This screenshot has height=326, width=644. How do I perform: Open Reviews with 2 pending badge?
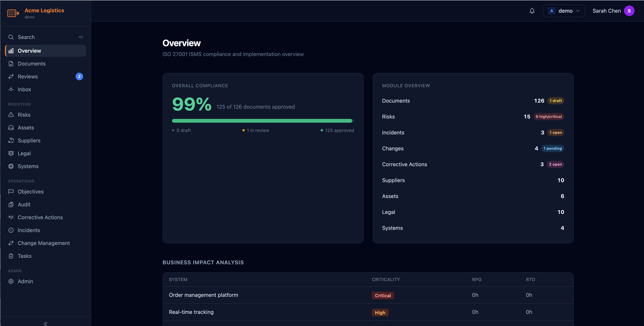pyautogui.click(x=46, y=76)
